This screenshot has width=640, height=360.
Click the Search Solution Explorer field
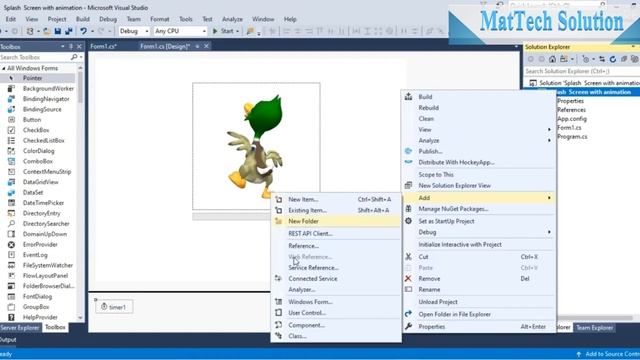582,71
